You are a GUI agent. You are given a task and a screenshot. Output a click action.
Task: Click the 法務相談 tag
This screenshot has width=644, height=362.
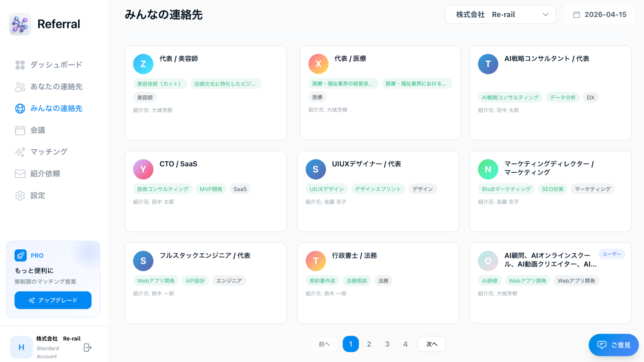point(357,281)
